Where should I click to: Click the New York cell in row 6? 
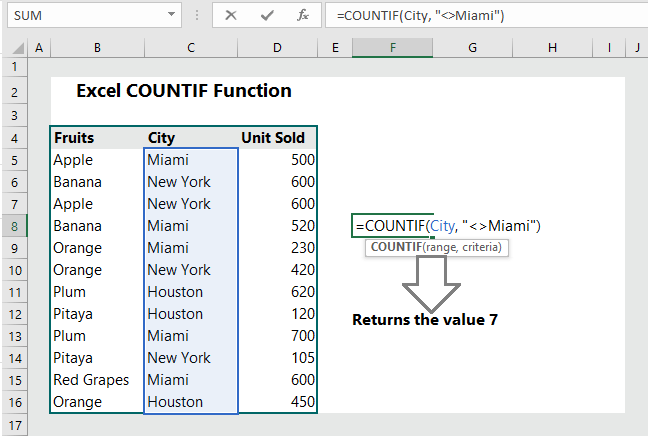(191, 182)
